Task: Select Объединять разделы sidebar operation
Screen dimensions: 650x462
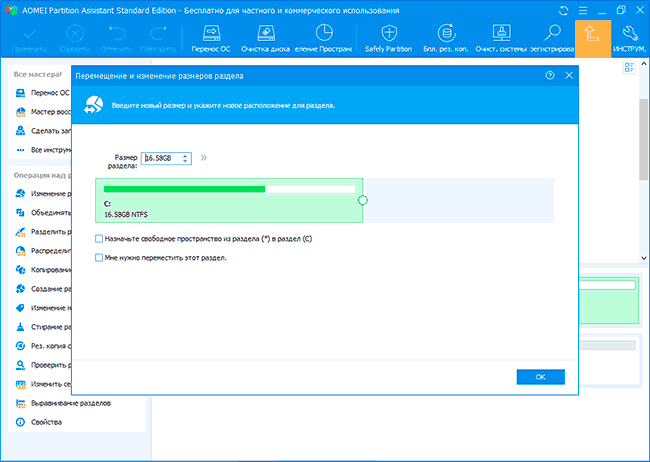Action: pyautogui.click(x=43, y=213)
